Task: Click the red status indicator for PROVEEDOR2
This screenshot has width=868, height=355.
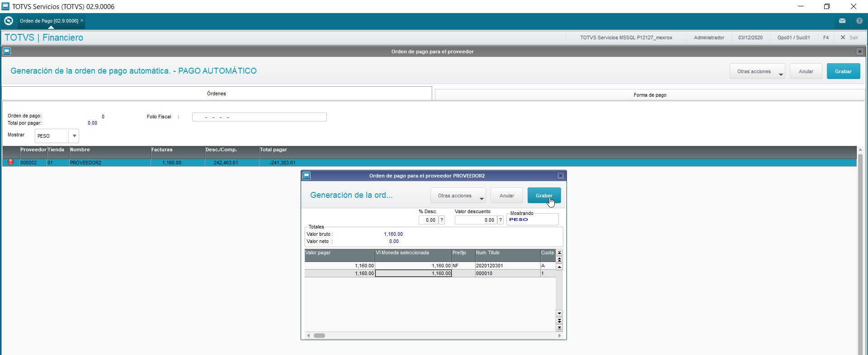Action: 11,162
